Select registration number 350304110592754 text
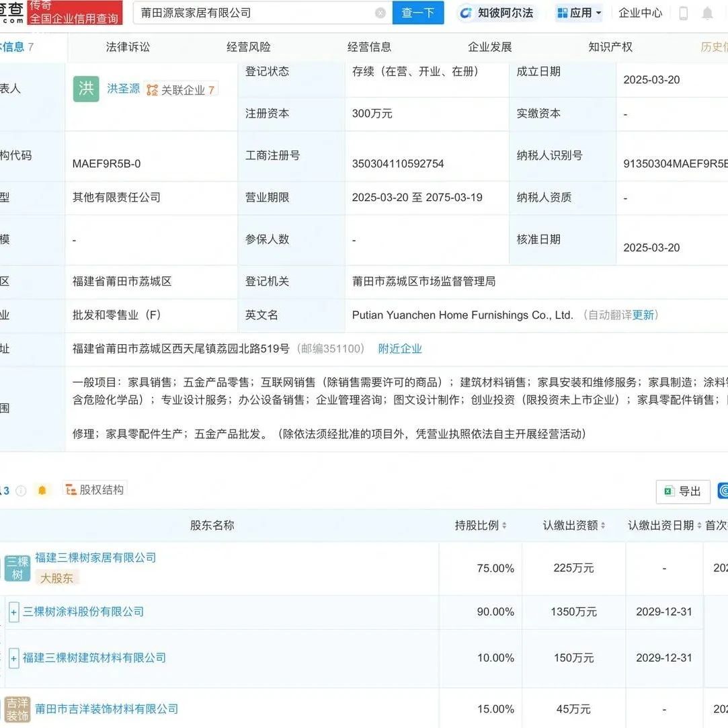Viewport: 728px width, 728px height. click(398, 163)
